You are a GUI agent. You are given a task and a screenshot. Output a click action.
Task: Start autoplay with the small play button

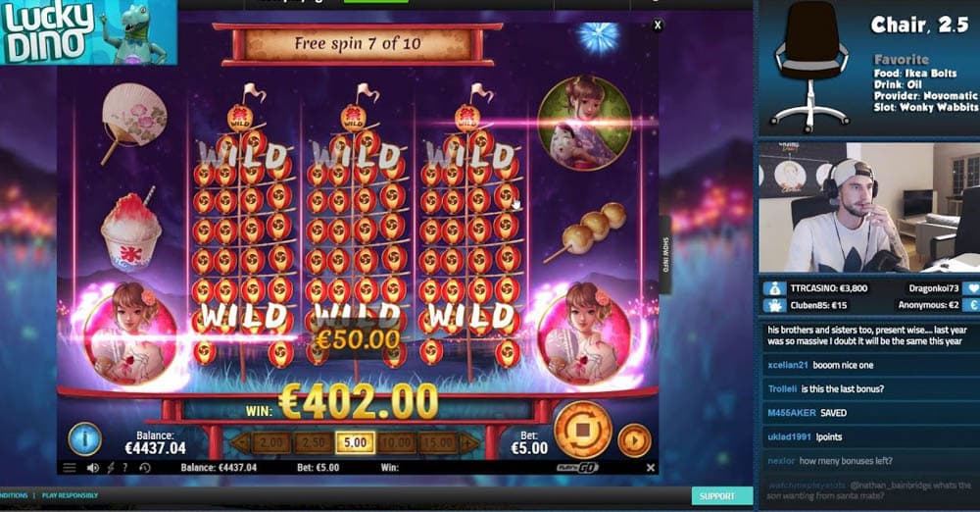click(x=634, y=440)
